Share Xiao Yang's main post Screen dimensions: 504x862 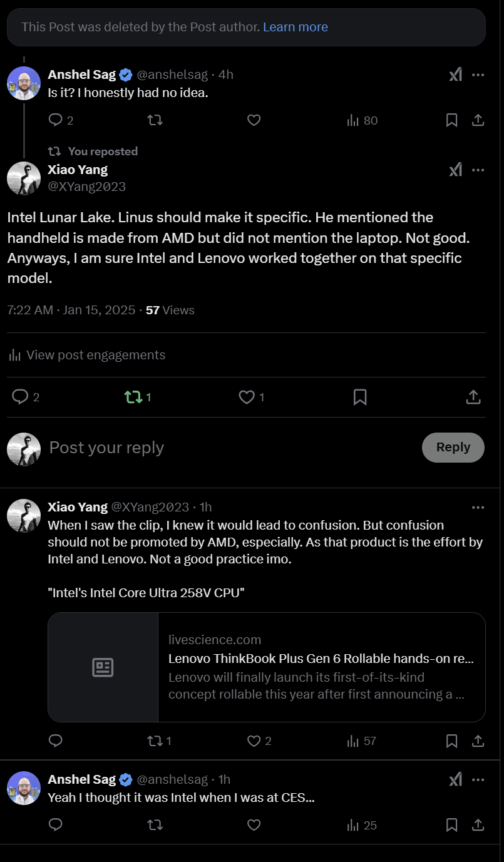pos(473,397)
